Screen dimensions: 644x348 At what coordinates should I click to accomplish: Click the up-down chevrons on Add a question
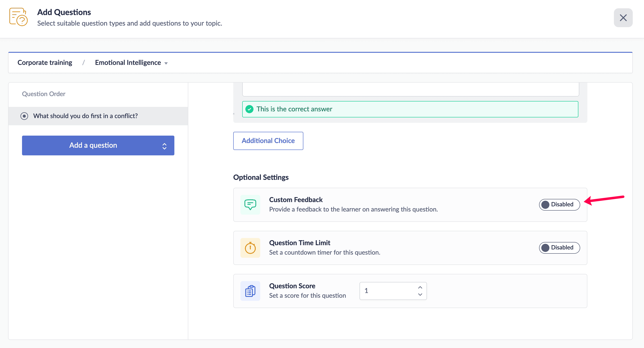[164, 146]
